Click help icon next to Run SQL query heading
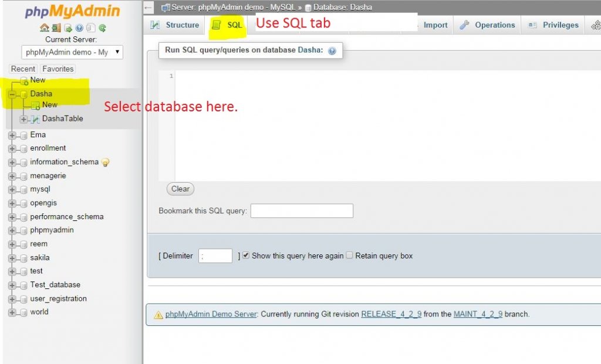The height and width of the screenshot is (364, 601). pyautogui.click(x=332, y=50)
